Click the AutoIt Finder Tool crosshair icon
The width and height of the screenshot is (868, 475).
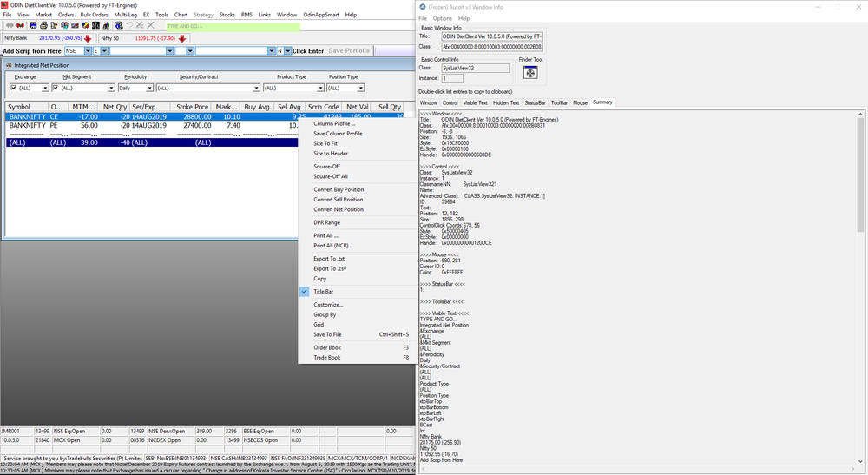pos(530,73)
